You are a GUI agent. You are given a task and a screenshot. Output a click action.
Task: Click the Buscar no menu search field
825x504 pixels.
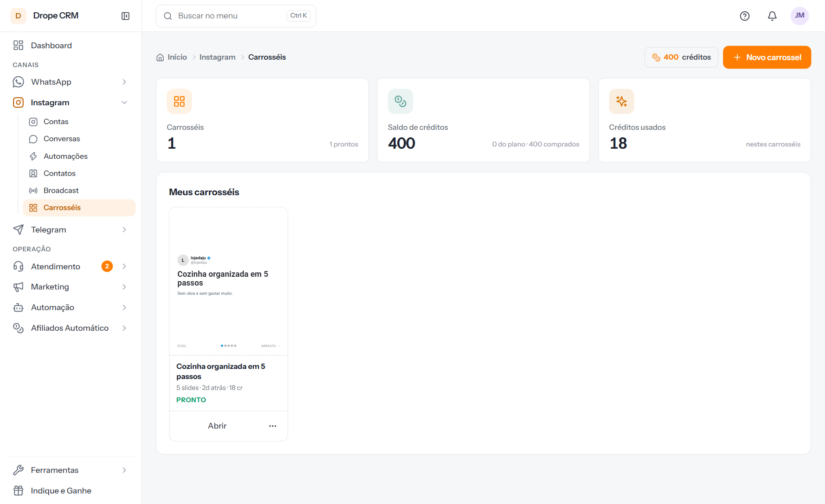[236, 16]
